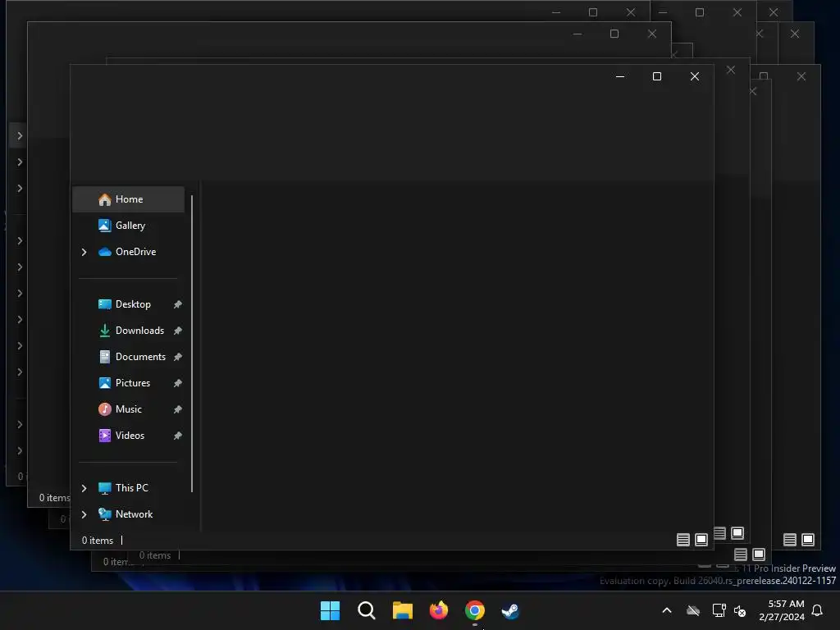Maximize the front File Explorer window

coord(657,76)
